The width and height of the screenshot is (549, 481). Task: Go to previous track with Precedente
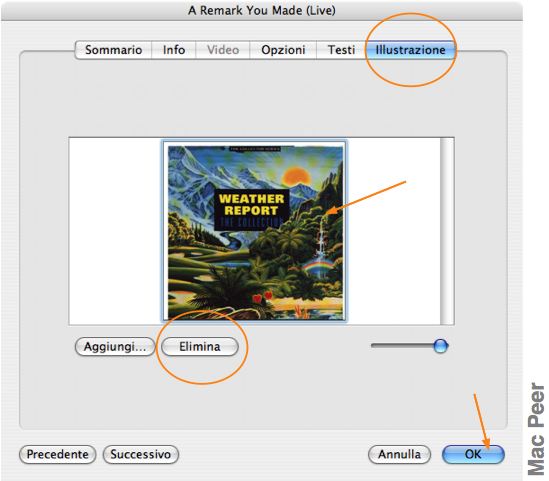[x=57, y=454]
